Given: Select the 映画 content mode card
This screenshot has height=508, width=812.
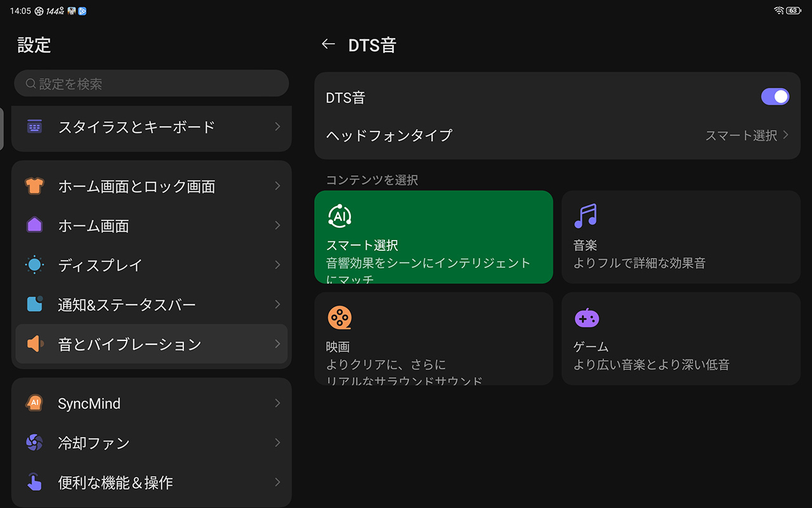Looking at the screenshot, I should point(433,338).
